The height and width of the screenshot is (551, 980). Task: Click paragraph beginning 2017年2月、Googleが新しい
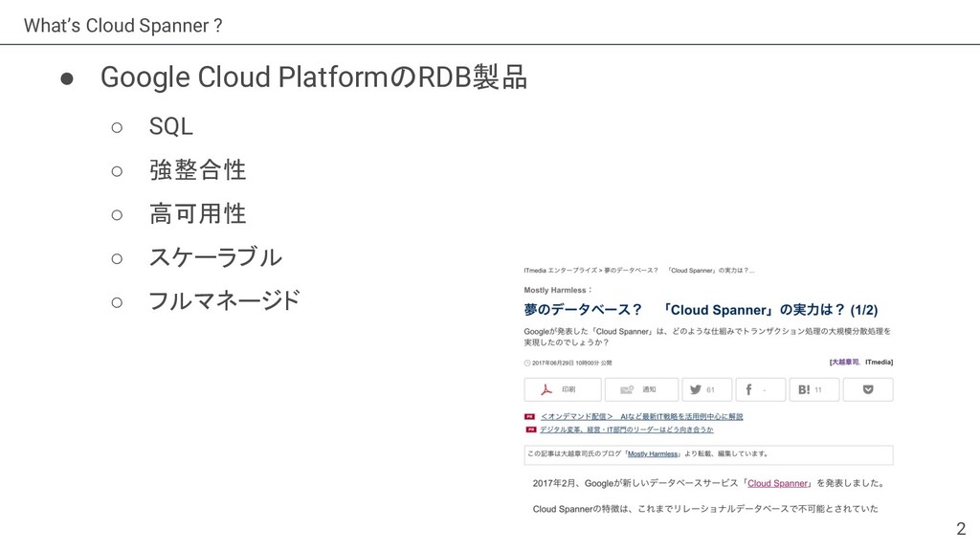click(x=709, y=483)
